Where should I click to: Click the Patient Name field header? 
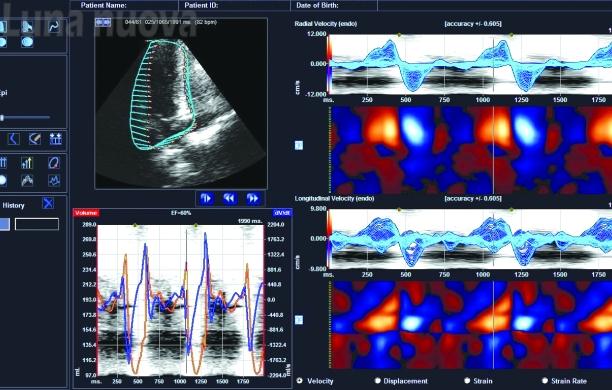click(103, 5)
